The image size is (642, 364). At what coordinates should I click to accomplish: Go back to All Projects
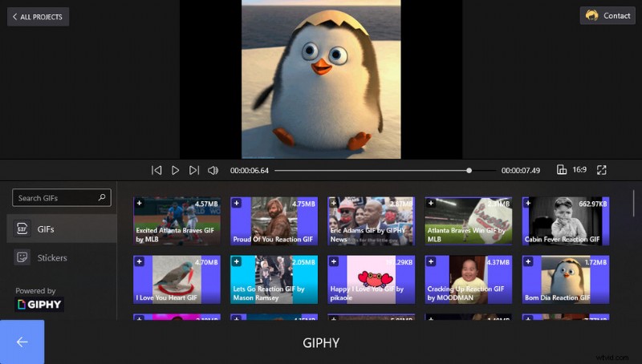point(38,17)
